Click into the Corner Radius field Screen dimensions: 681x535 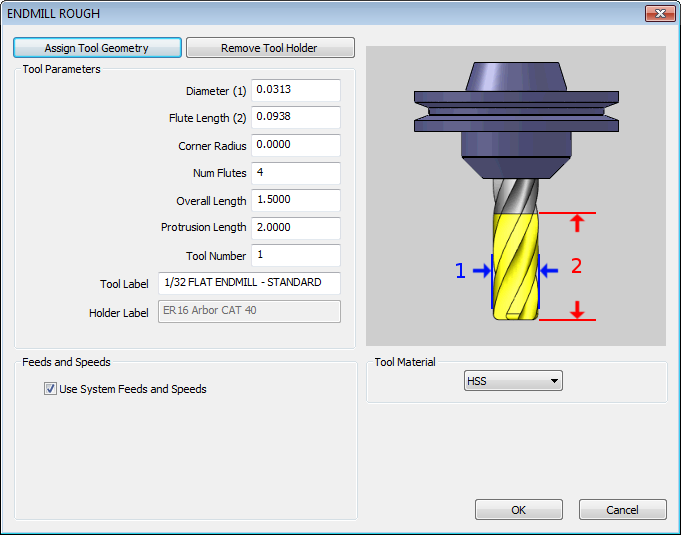[x=296, y=145]
